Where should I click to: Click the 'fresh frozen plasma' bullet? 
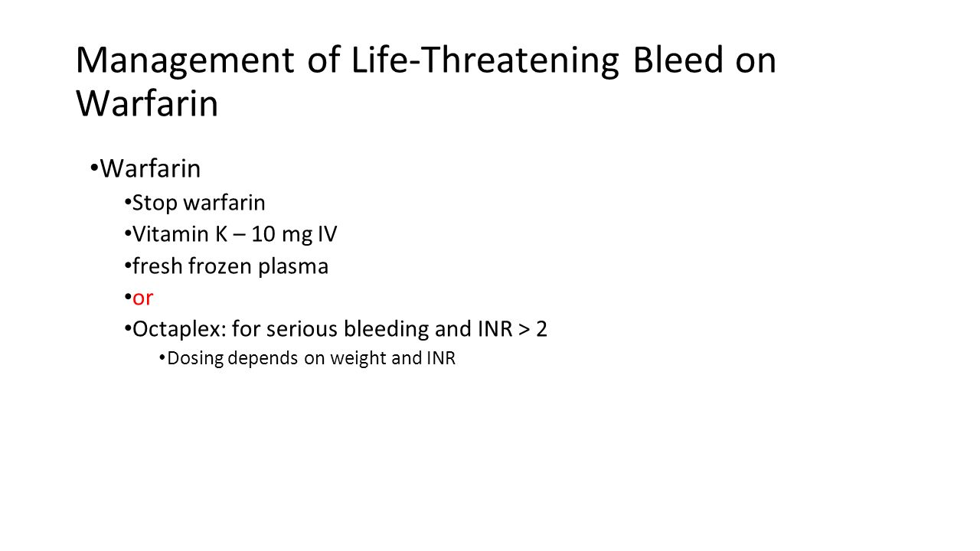click(x=230, y=266)
